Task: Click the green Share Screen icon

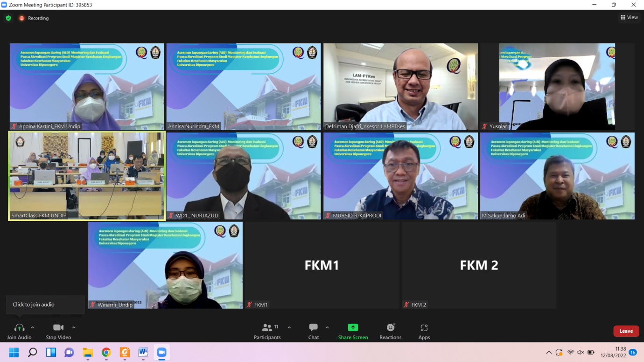Action: [x=353, y=328]
